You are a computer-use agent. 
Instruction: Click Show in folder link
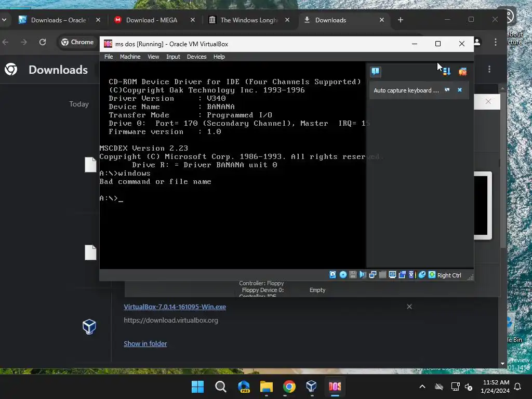pyautogui.click(x=145, y=344)
